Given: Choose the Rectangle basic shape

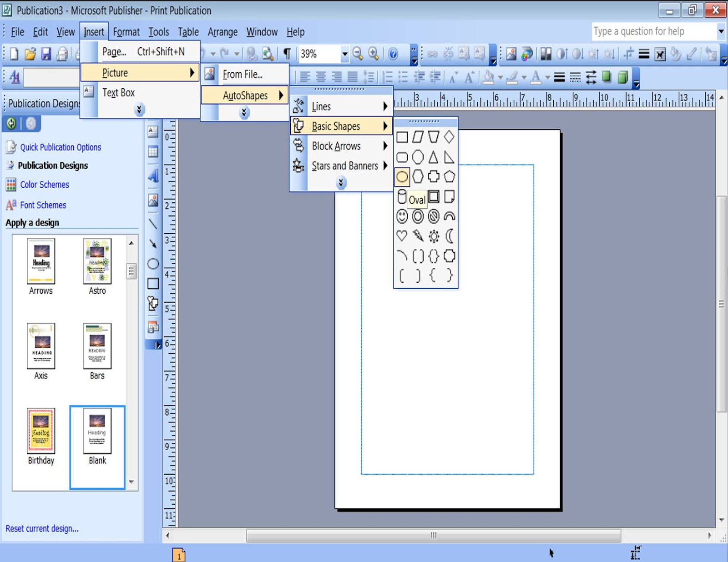Looking at the screenshot, I should tap(402, 137).
